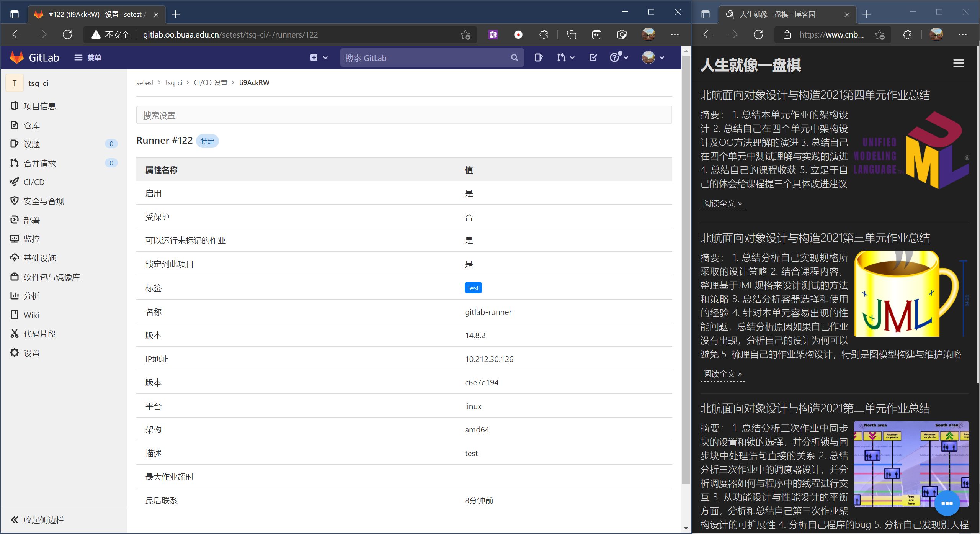The image size is (980, 534).
Task: Click the GitLab fox logo
Action: [x=17, y=57]
